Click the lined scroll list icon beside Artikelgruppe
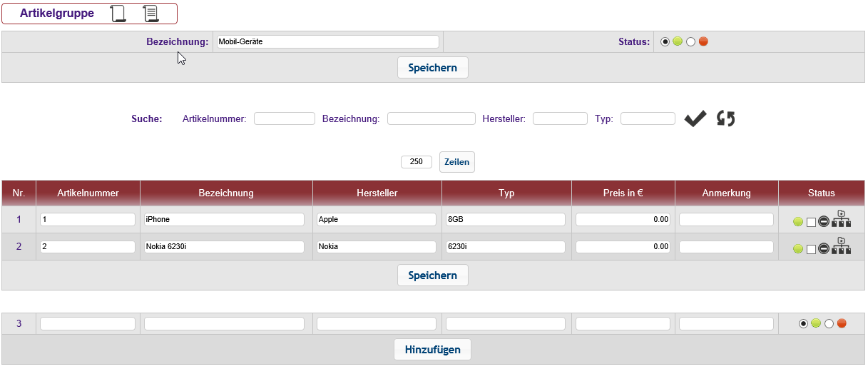The image size is (868, 369). click(x=150, y=14)
